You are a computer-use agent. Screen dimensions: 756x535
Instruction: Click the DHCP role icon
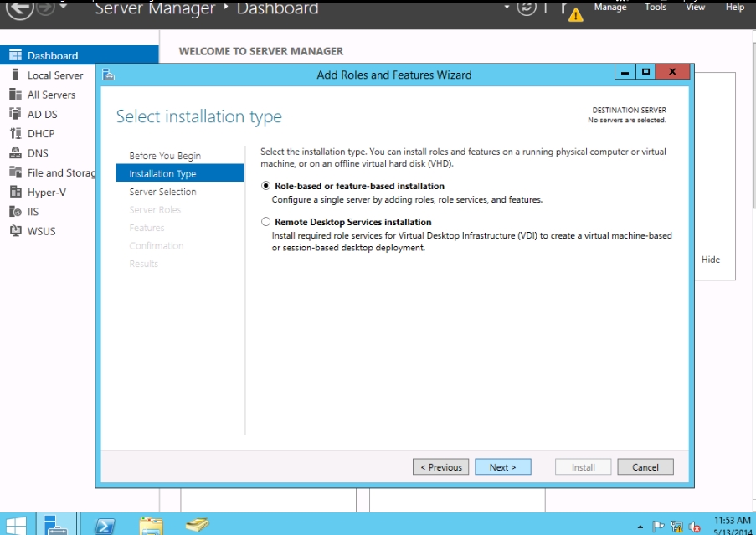click(x=16, y=133)
